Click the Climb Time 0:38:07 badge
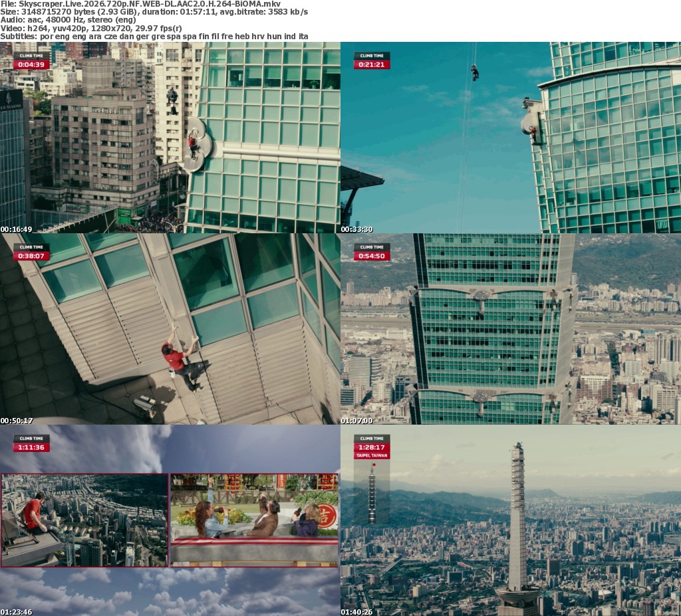The height and width of the screenshot is (616, 681). (31, 253)
